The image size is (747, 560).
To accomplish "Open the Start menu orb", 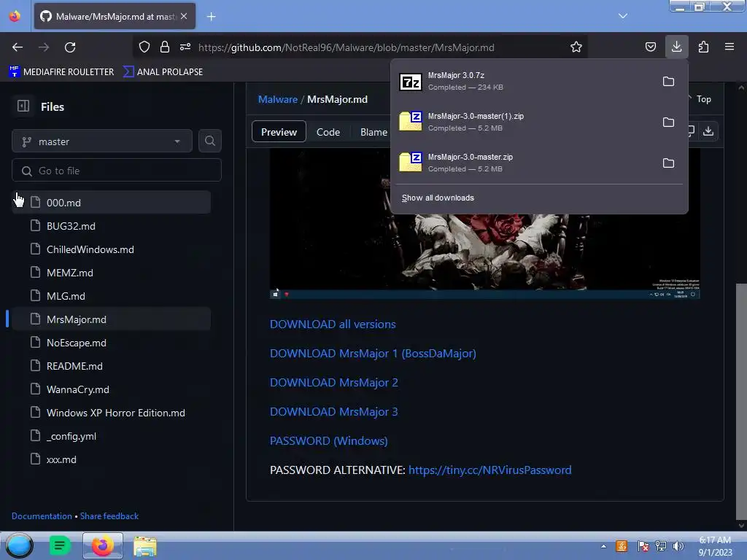I will tap(19, 545).
